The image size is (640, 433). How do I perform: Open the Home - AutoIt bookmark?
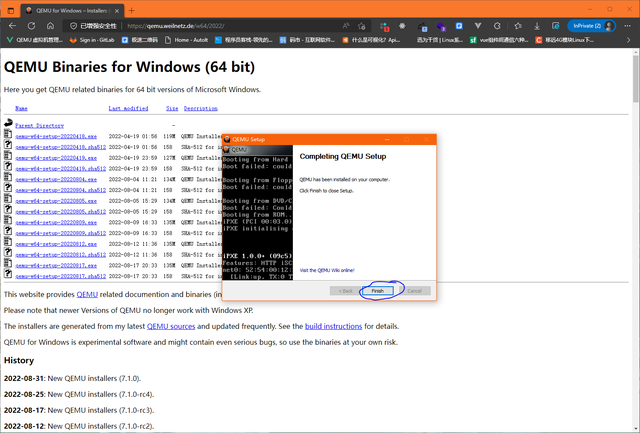tap(186, 40)
